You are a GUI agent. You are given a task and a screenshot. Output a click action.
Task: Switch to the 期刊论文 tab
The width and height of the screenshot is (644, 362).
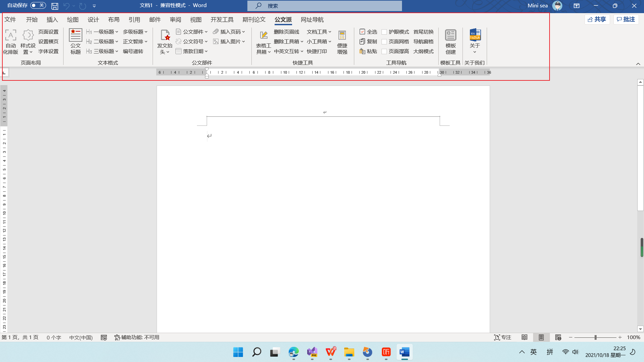point(254,20)
